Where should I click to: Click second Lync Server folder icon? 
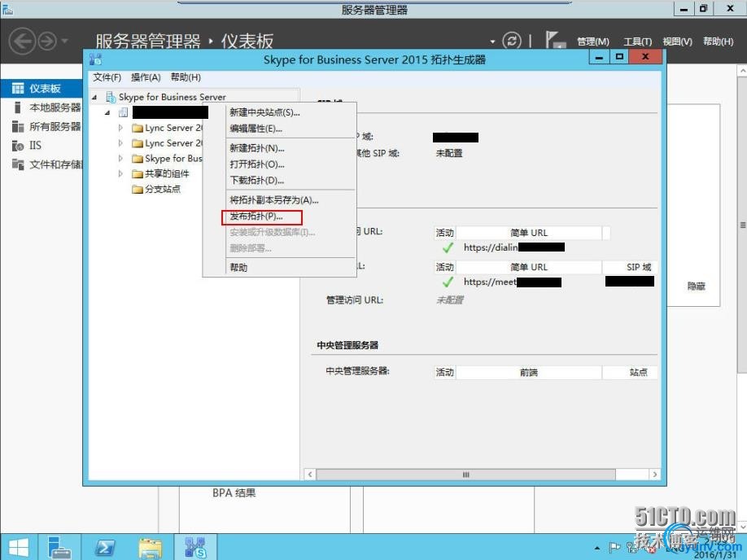138,143
